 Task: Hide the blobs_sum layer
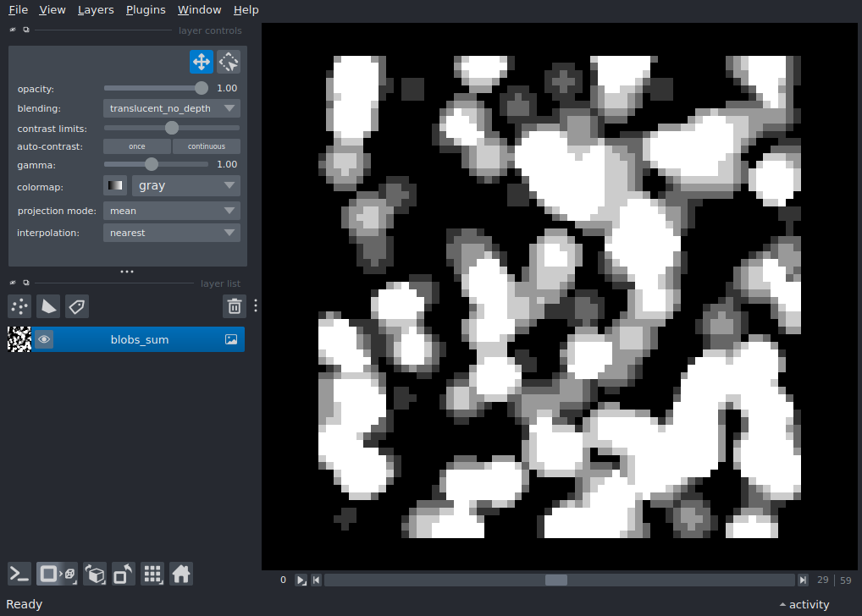pyautogui.click(x=43, y=338)
